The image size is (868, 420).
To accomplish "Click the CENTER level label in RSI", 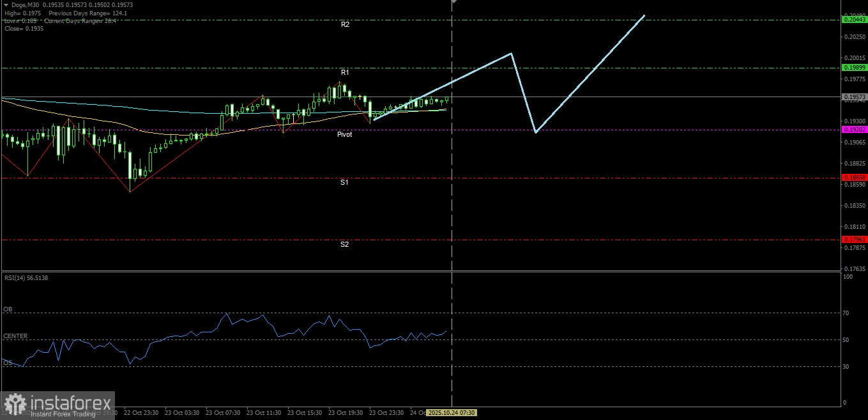I will [x=15, y=336].
